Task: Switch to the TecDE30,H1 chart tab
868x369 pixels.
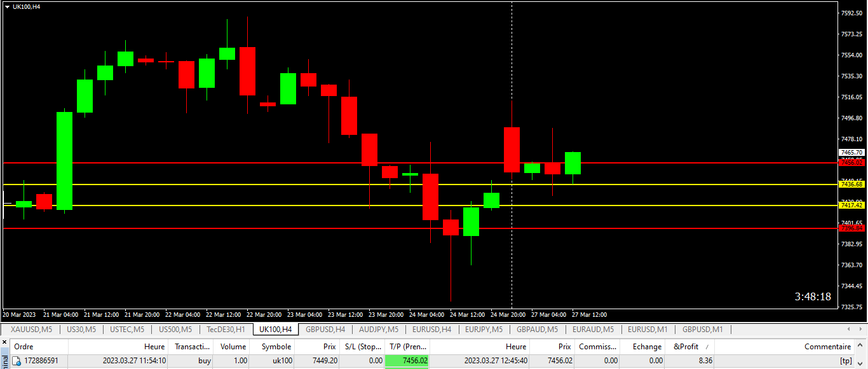Action: [x=226, y=330]
